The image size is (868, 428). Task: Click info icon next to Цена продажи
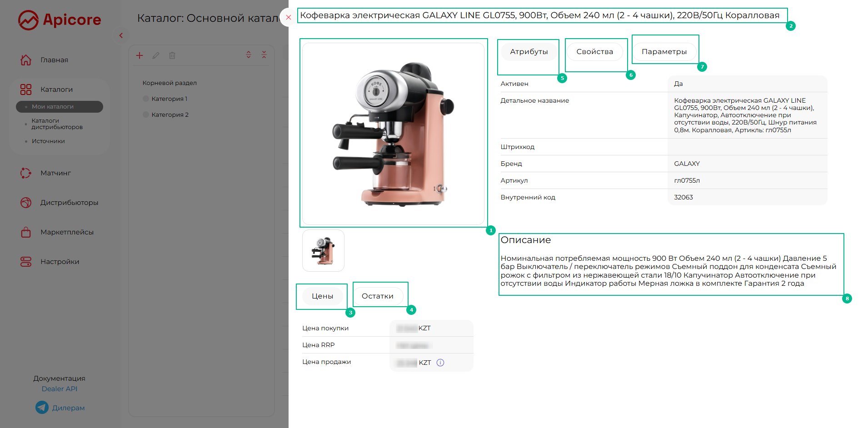(x=440, y=363)
